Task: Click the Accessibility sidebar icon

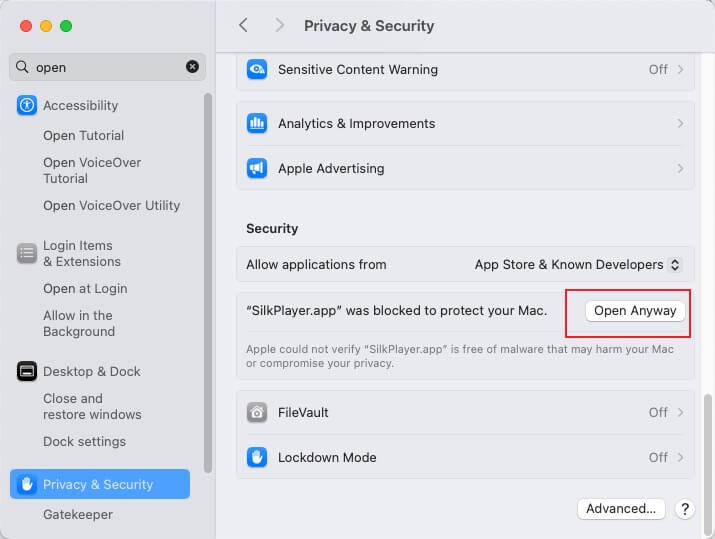Action: tap(27, 105)
